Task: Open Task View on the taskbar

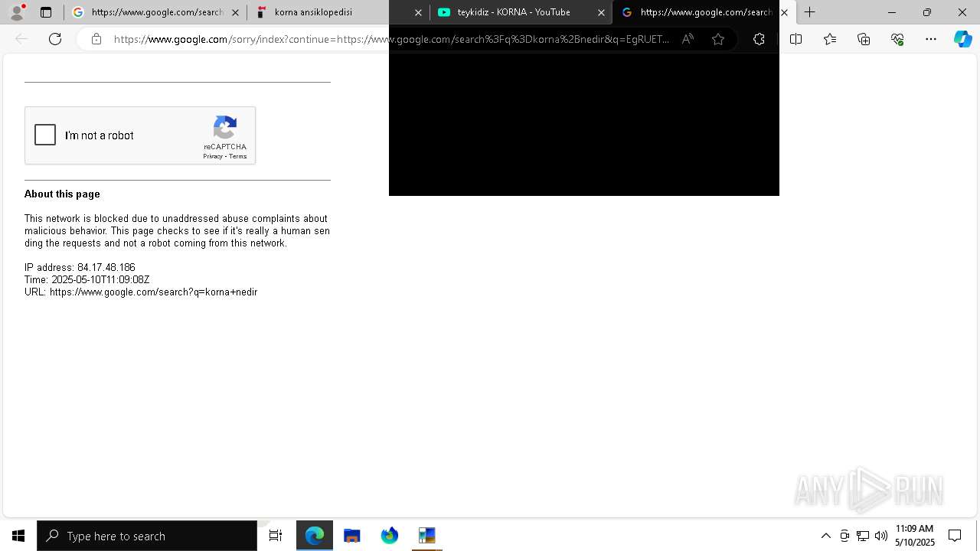Action: click(276, 536)
